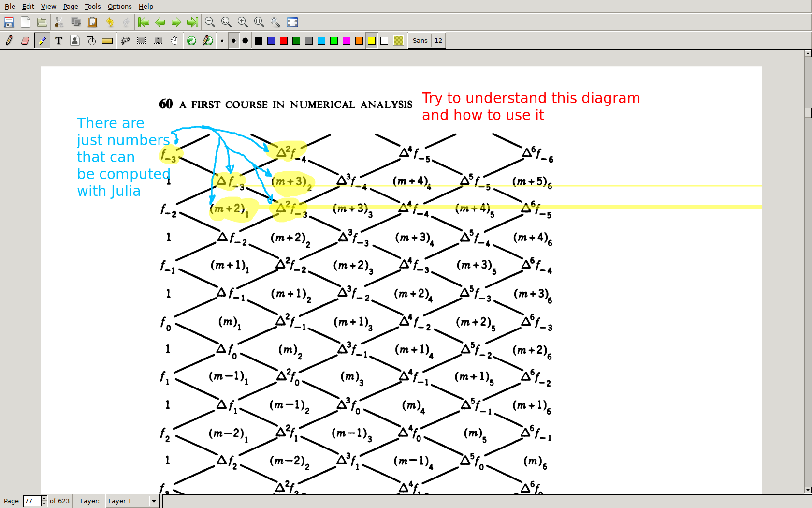The height and width of the screenshot is (508, 812).
Task: Click the Save icon
Action: (x=9, y=22)
